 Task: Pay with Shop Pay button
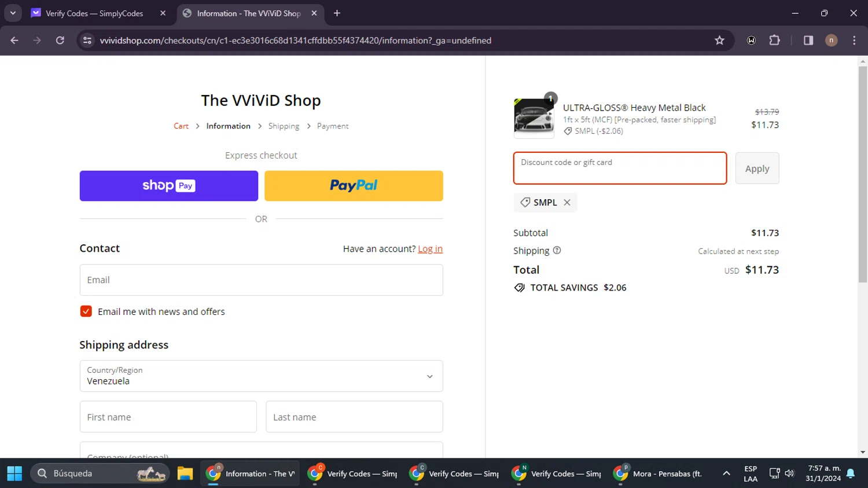pyautogui.click(x=169, y=186)
